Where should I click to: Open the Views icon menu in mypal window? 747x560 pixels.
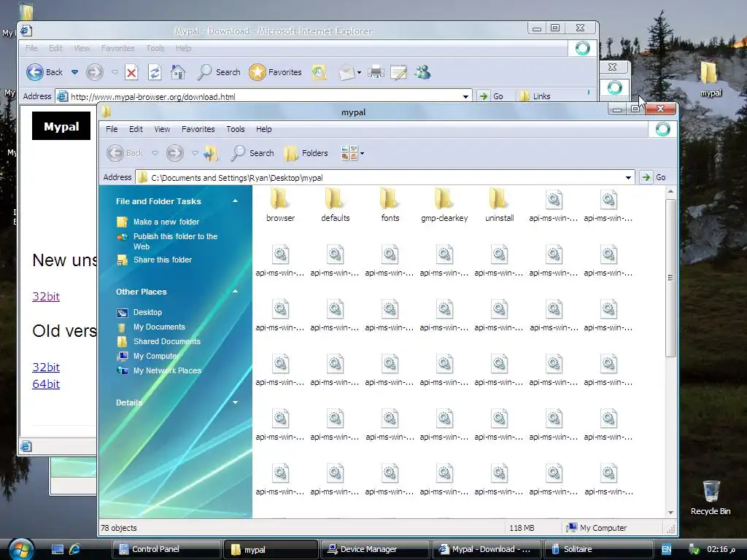coord(352,153)
